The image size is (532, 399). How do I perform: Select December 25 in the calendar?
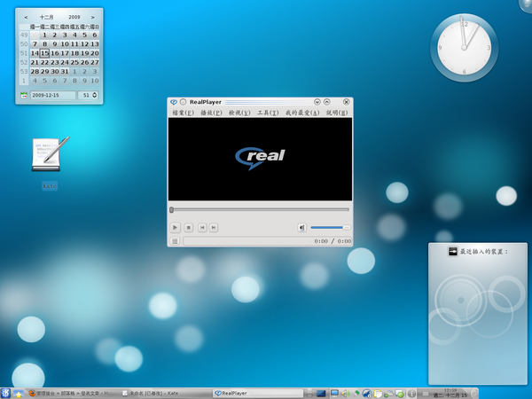point(74,62)
